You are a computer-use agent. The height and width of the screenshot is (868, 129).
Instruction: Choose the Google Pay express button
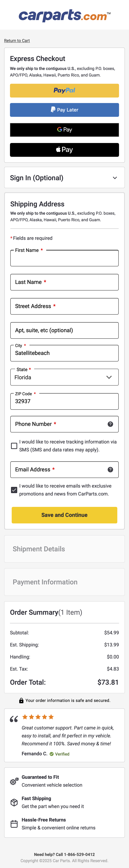(x=64, y=130)
